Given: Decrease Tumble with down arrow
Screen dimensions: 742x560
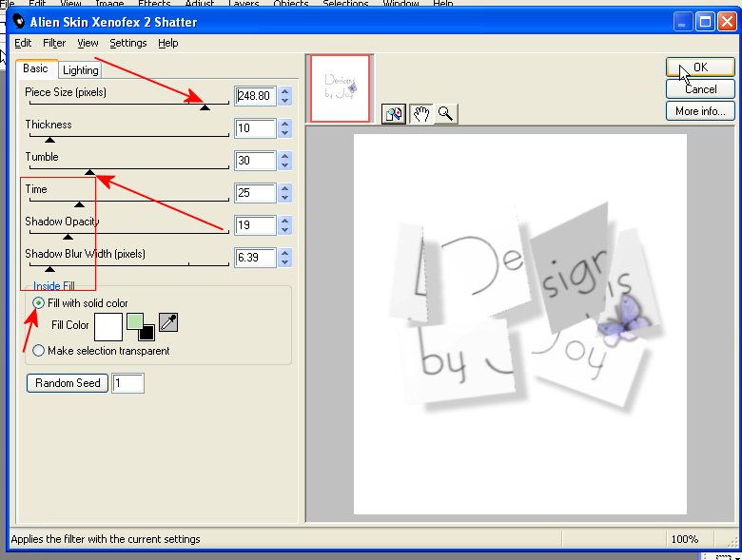Looking at the screenshot, I should tap(284, 165).
